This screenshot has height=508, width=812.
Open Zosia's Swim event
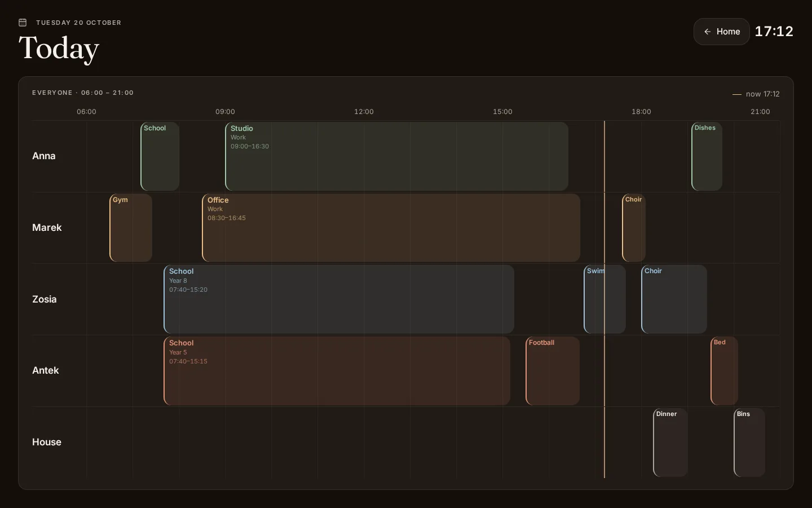604,299
